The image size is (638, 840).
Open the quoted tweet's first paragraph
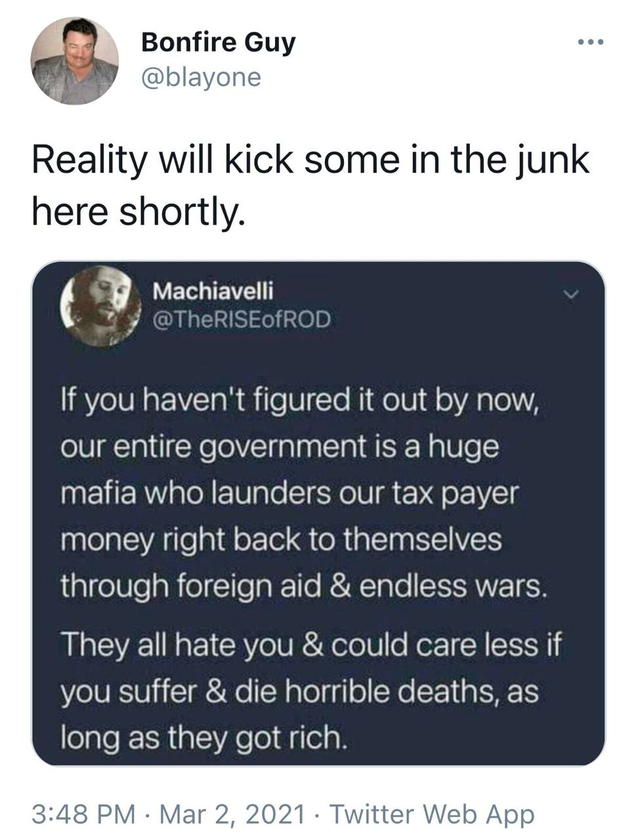[x=303, y=493]
